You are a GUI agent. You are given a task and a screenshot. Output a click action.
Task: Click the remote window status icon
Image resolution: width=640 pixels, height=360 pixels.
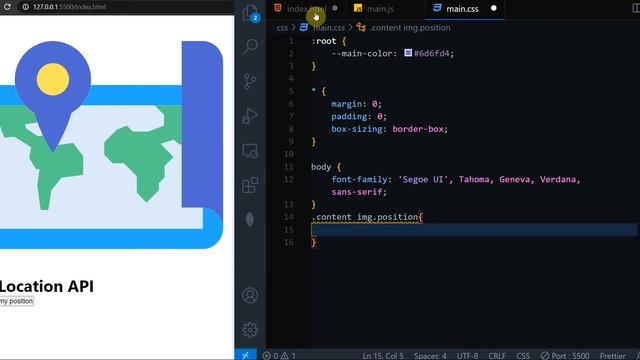pos(245,355)
